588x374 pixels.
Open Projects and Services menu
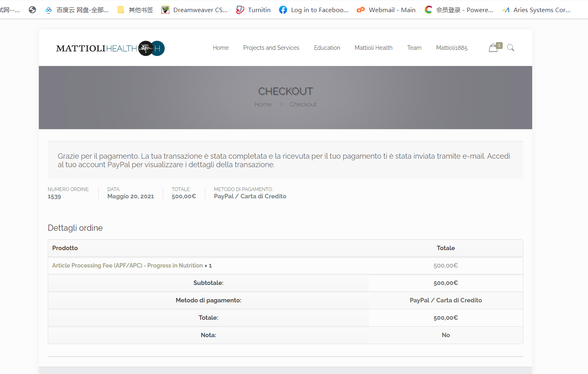[271, 48]
